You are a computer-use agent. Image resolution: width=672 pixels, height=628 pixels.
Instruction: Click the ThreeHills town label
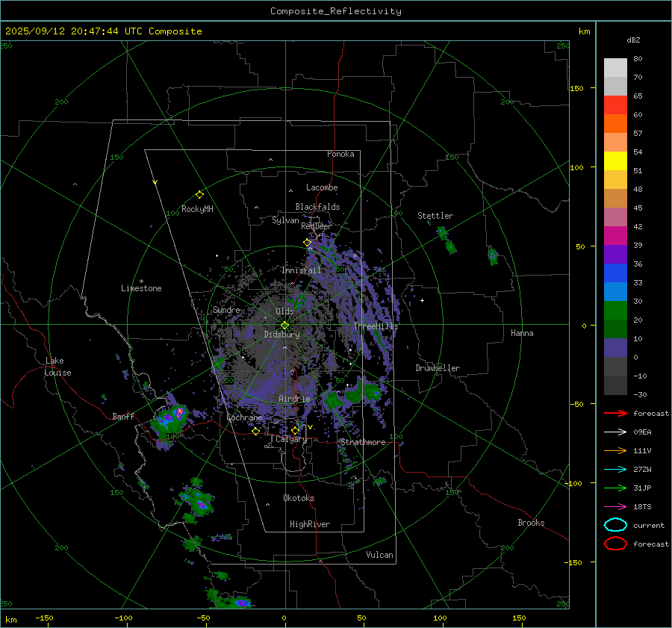tap(376, 326)
